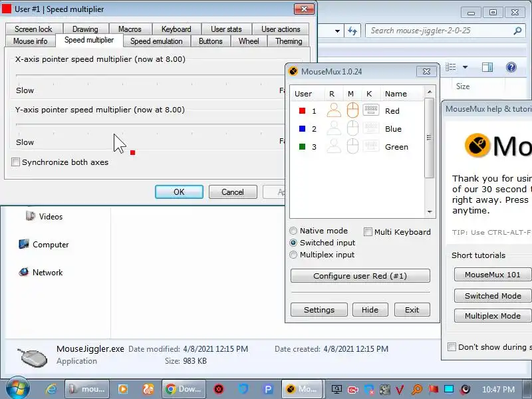Click the MouseJiggler.exe mouse thumbnail in details pane

pos(33,357)
